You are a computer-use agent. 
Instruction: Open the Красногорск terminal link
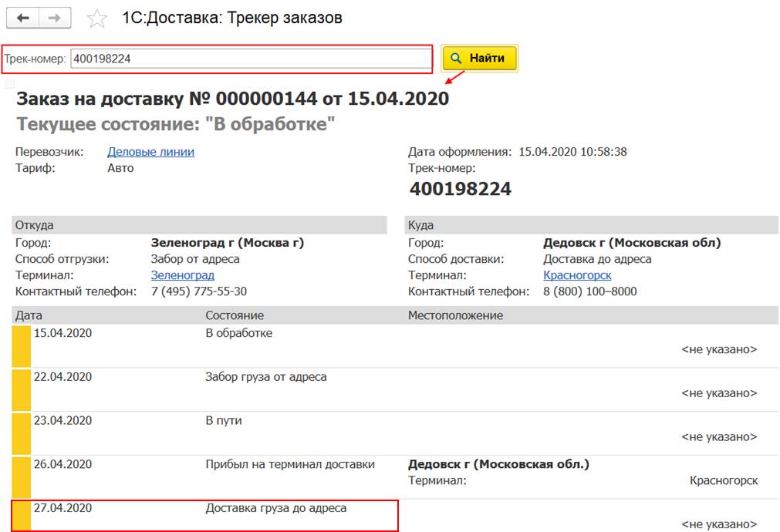point(577,275)
